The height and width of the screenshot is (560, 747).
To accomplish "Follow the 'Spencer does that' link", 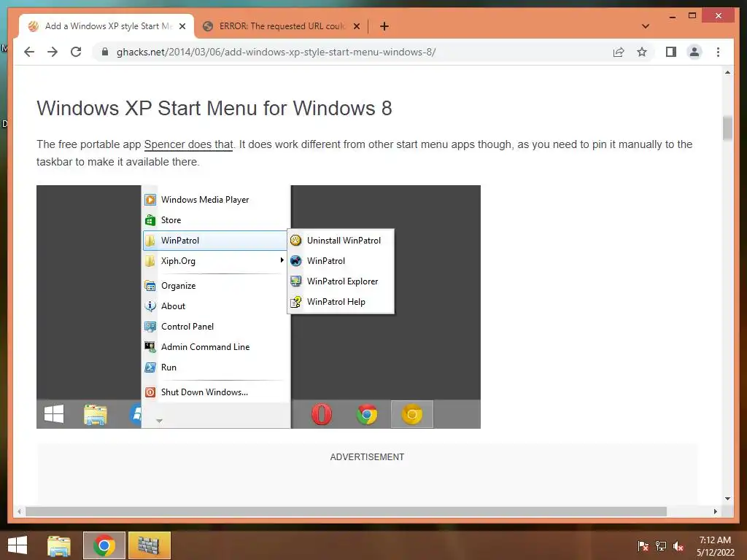I will [x=189, y=144].
